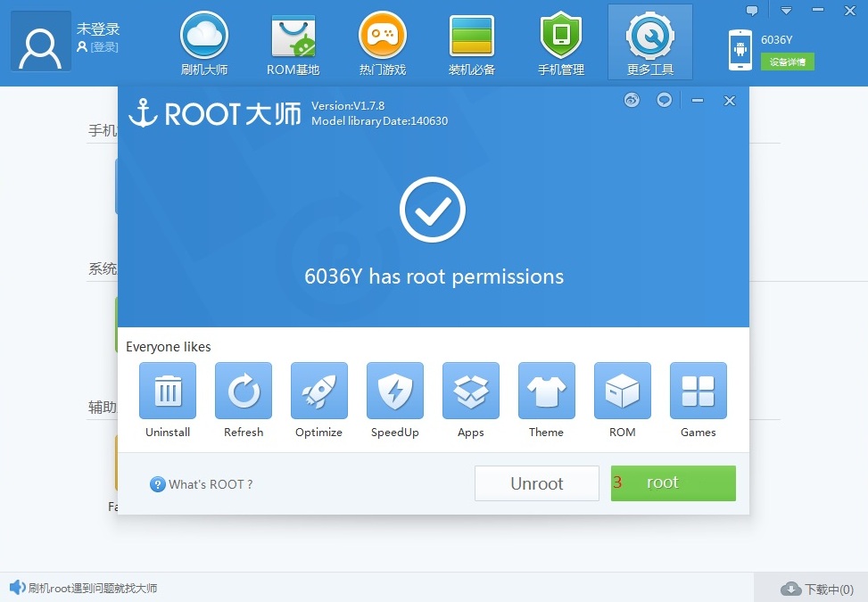Open the Apps box icon

pos(471,391)
